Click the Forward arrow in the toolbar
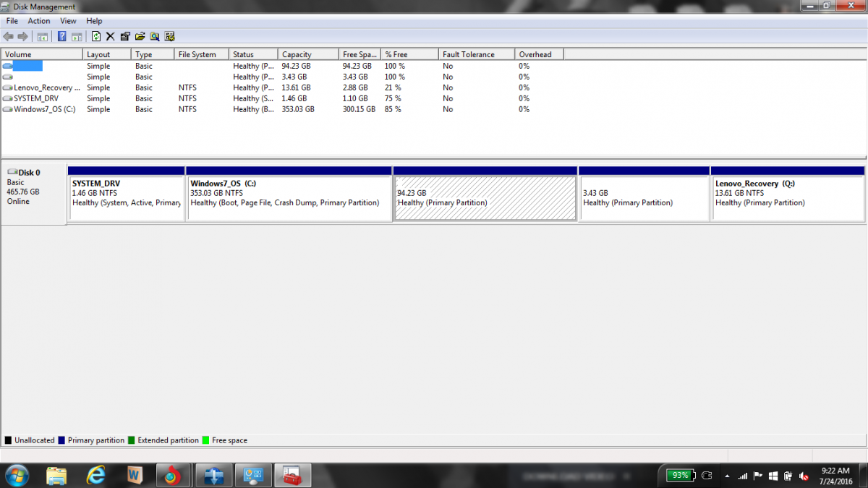Image resolution: width=868 pixels, height=488 pixels. coord(22,36)
